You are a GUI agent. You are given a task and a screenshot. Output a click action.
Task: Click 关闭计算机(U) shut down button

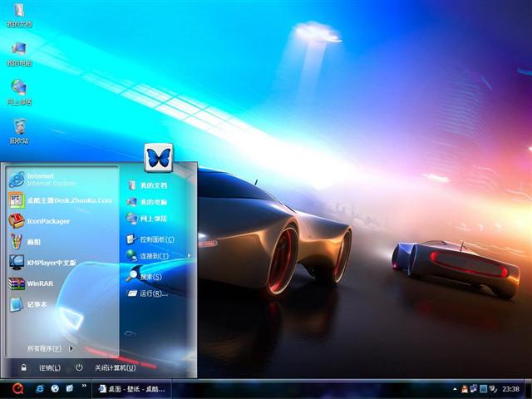click(x=106, y=367)
